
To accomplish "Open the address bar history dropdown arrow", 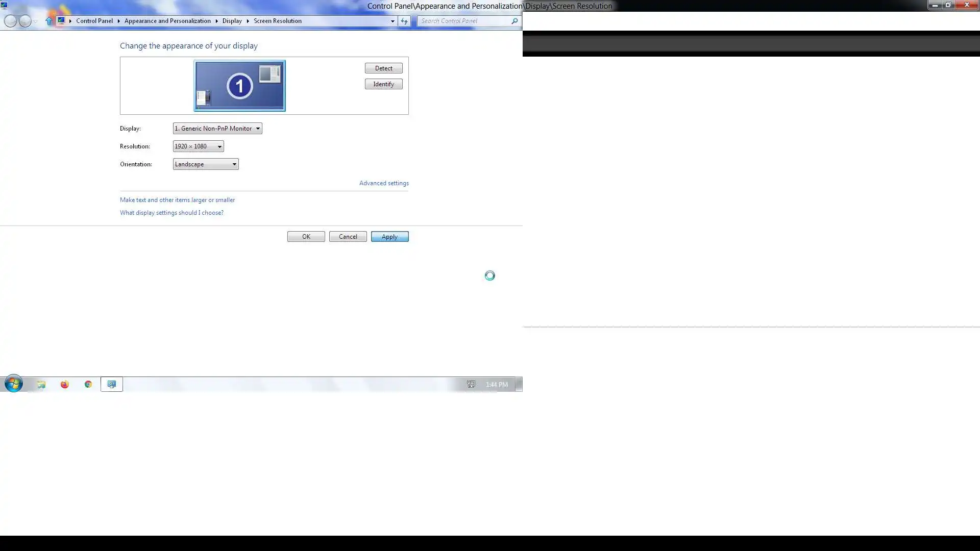I will [393, 21].
